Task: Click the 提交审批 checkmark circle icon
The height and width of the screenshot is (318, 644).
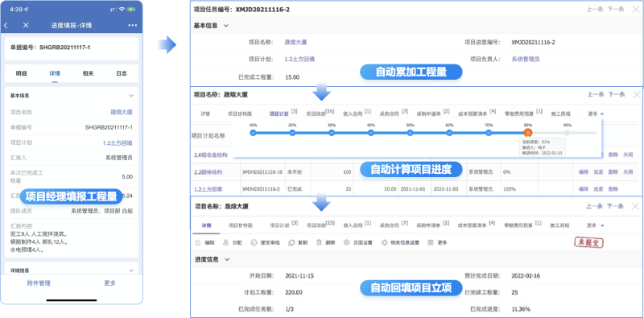Action: click(254, 243)
